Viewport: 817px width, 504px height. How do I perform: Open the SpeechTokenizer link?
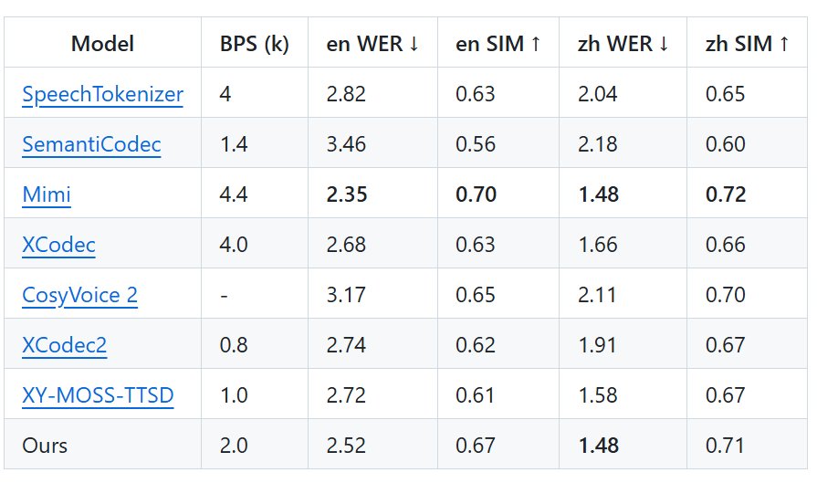click(x=102, y=94)
